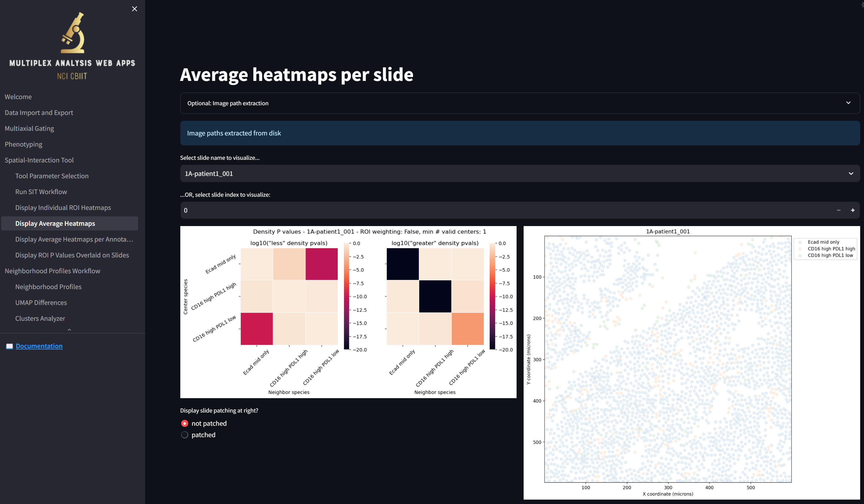Click the Documentation link
This screenshot has width=864, height=504.
pos(39,346)
